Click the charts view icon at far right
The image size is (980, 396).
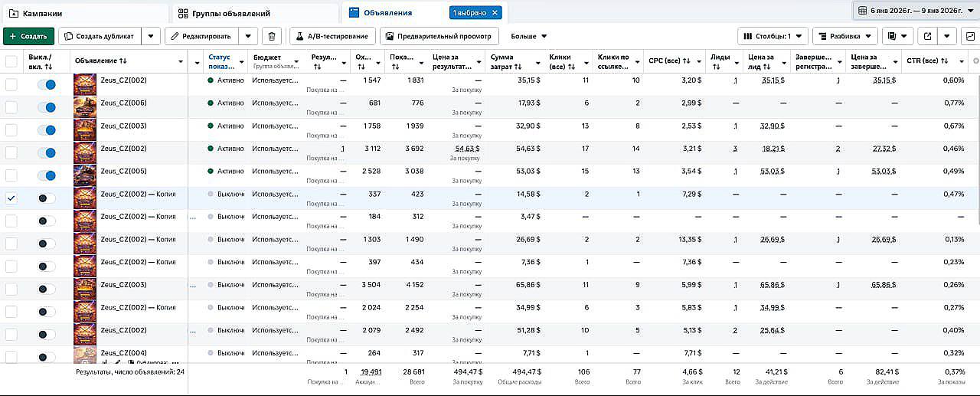click(969, 36)
